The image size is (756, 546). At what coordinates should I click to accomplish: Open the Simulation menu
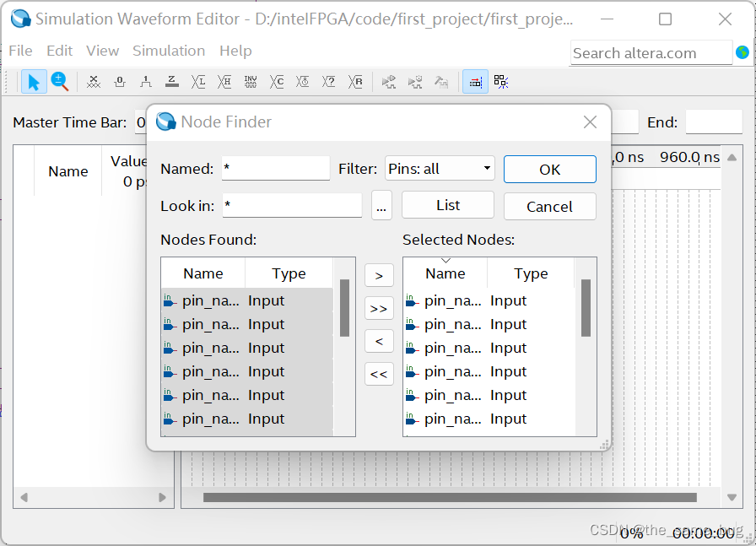[x=169, y=51]
